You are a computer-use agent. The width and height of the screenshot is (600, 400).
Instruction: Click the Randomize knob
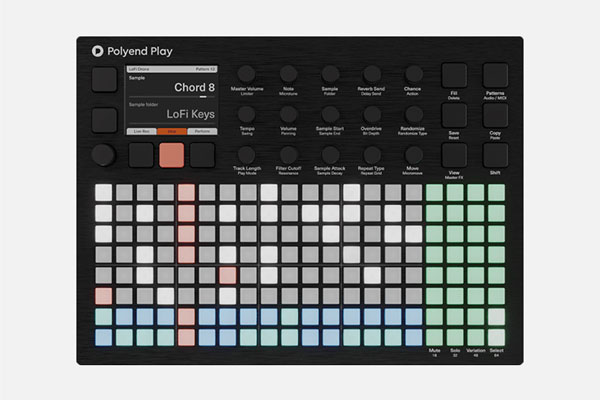click(413, 114)
